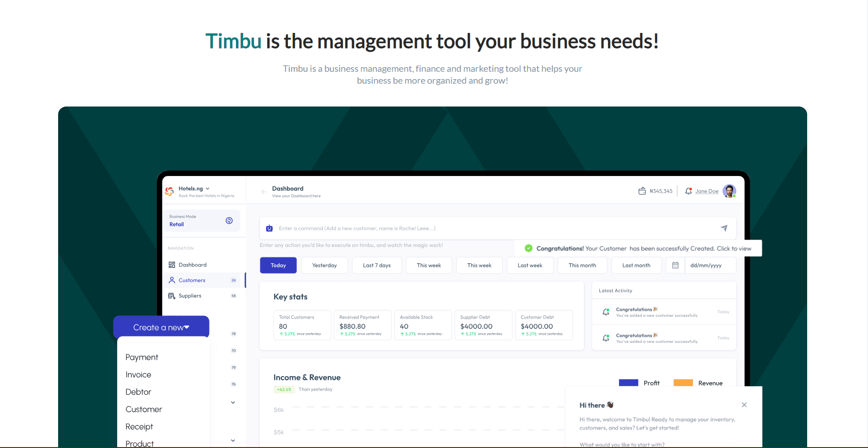
Task: Click the send paper-plane icon
Action: 724,228
